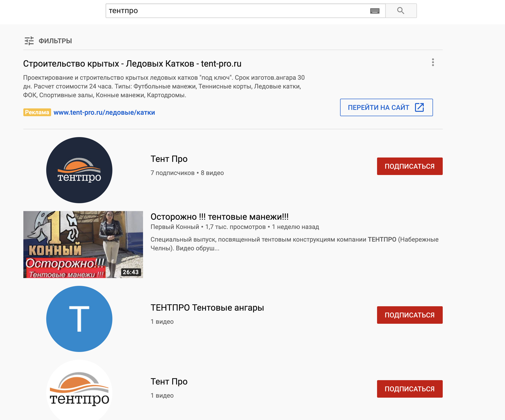Click the external link icon on the site button

pos(419,107)
